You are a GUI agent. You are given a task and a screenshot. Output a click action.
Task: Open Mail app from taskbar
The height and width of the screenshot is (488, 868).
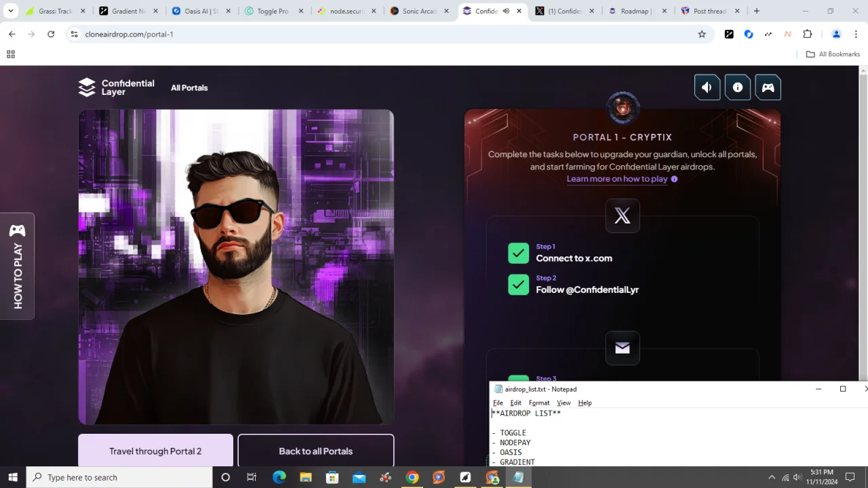coord(359,477)
